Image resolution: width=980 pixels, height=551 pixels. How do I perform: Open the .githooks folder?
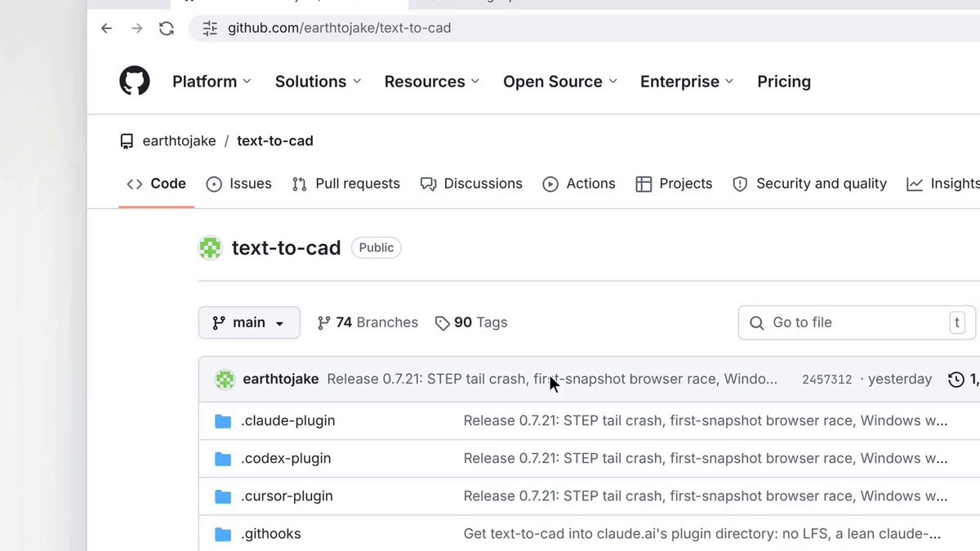tap(271, 534)
